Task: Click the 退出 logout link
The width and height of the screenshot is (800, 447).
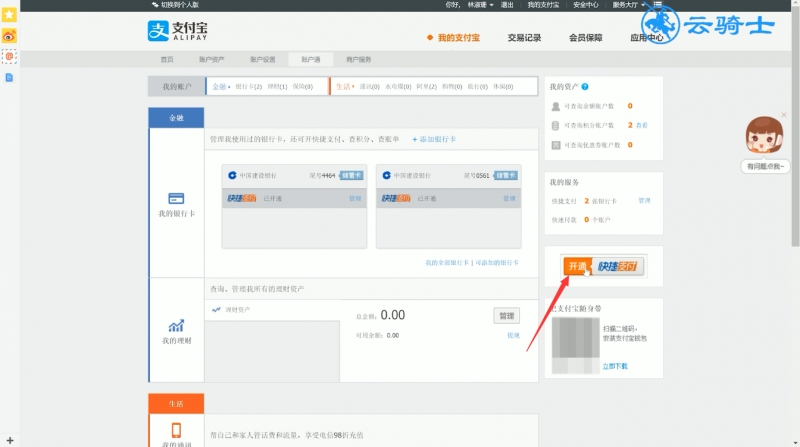Action: (x=507, y=5)
